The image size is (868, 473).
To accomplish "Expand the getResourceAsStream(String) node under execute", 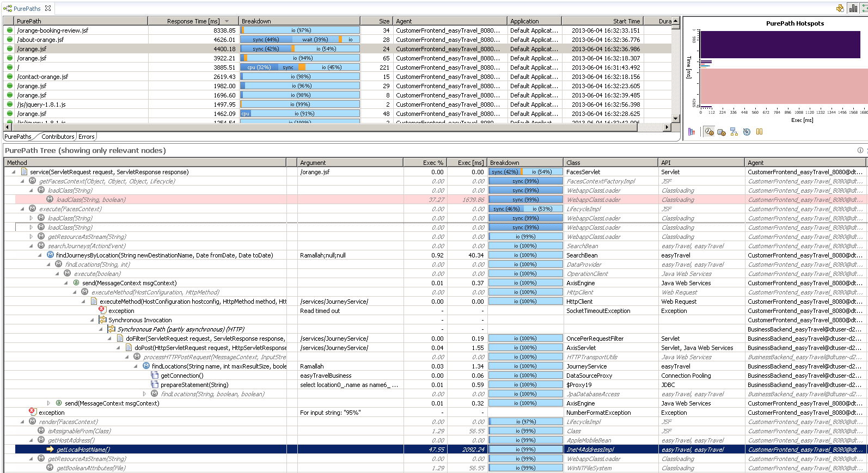I will tap(31, 237).
